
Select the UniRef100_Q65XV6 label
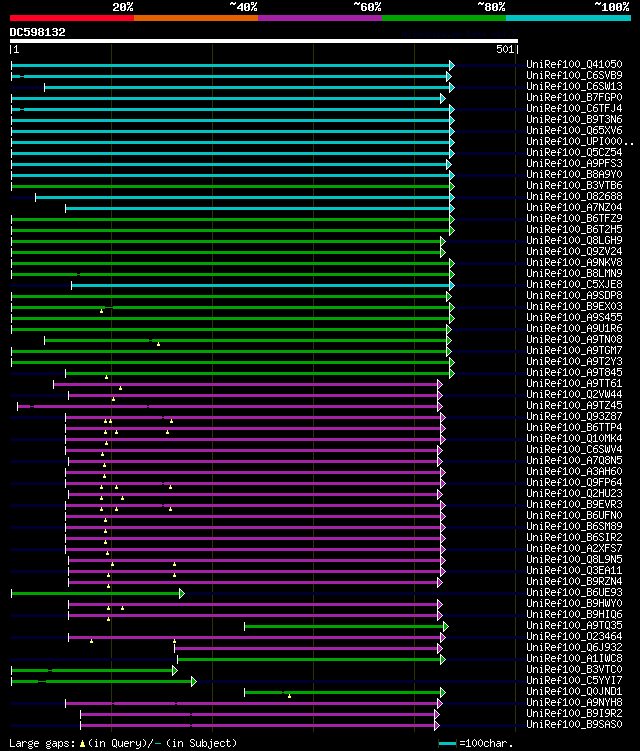point(574,130)
